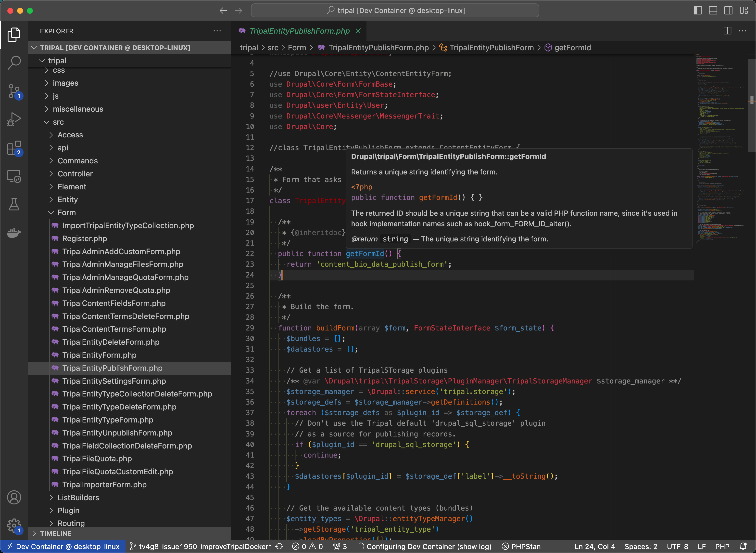Collapse the tripal folder
The height and width of the screenshot is (553, 756).
pyautogui.click(x=129, y=61)
